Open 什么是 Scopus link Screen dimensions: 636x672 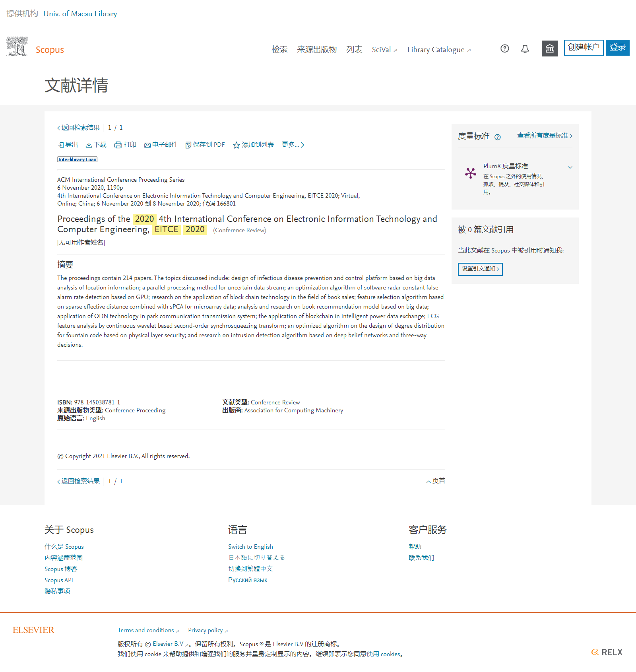click(64, 547)
